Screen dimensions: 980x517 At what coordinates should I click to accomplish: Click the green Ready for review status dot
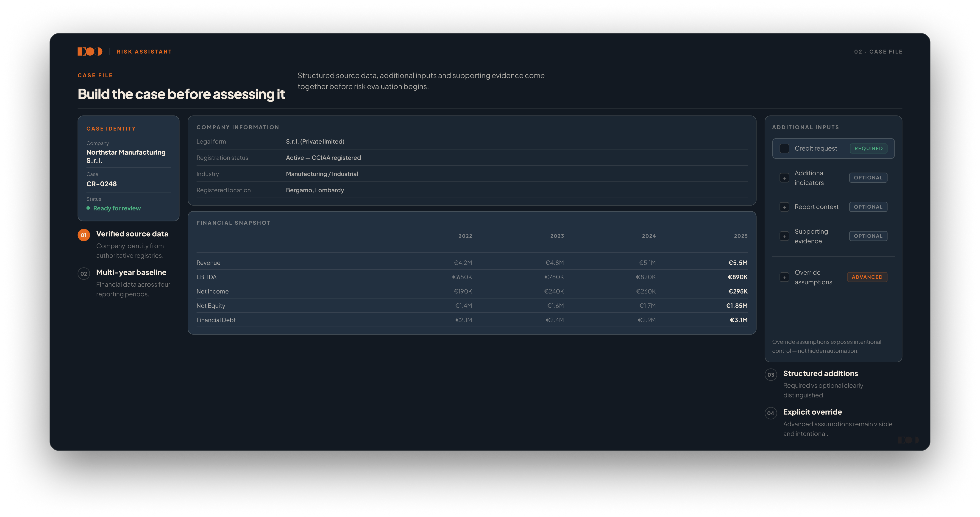click(88, 208)
